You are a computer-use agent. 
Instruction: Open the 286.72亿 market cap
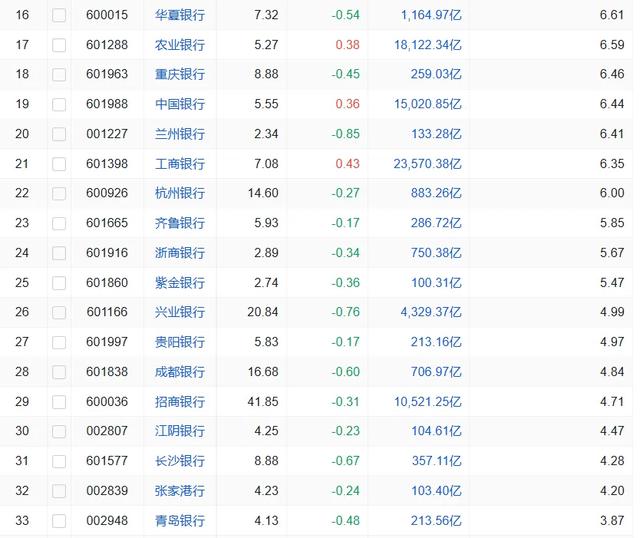pos(436,223)
